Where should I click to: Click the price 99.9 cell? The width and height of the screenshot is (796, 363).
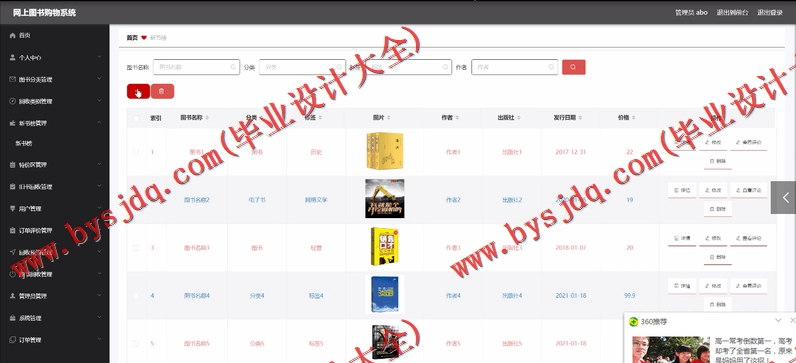(x=629, y=295)
